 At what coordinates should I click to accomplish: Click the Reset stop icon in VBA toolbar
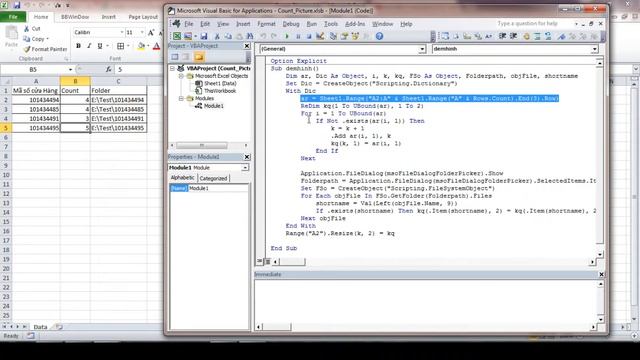(309, 36)
